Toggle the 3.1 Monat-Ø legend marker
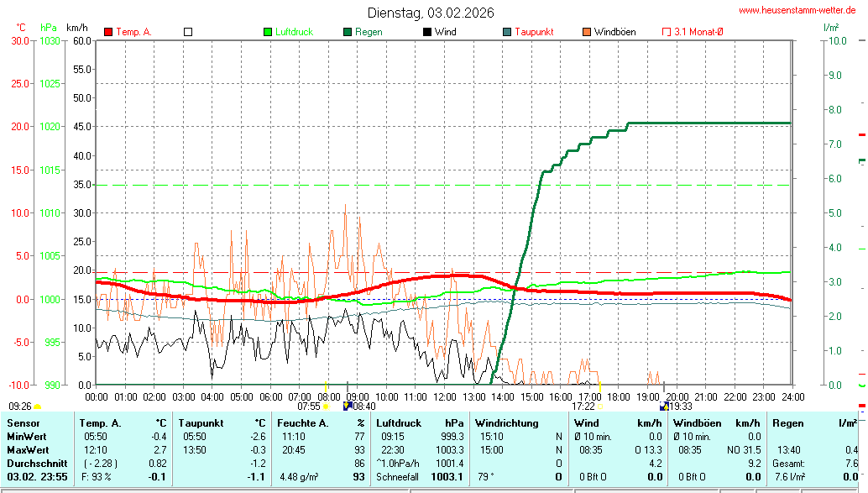 (x=667, y=32)
